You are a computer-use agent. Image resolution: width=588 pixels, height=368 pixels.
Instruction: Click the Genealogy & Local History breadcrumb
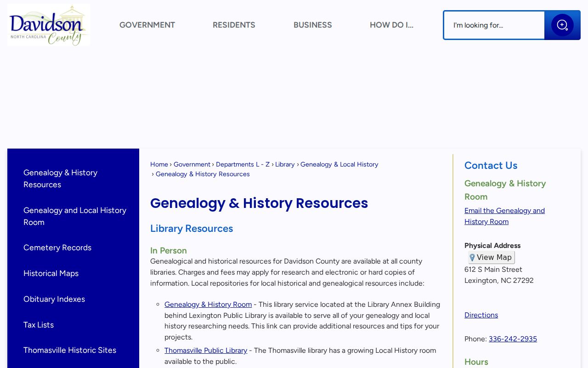point(339,164)
